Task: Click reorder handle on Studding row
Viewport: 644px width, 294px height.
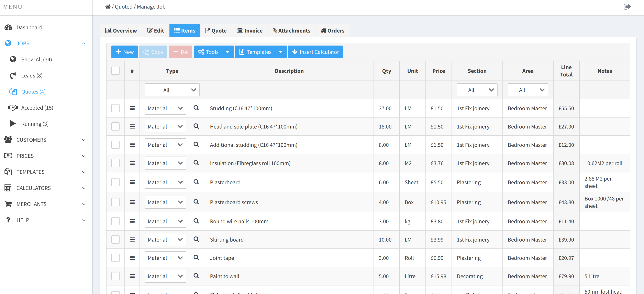Action: click(132, 108)
